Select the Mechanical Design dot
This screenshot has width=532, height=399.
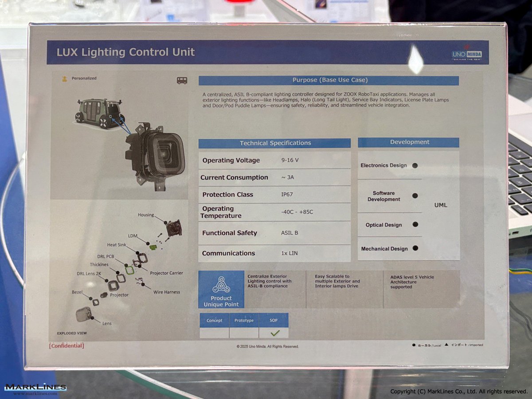coord(415,248)
